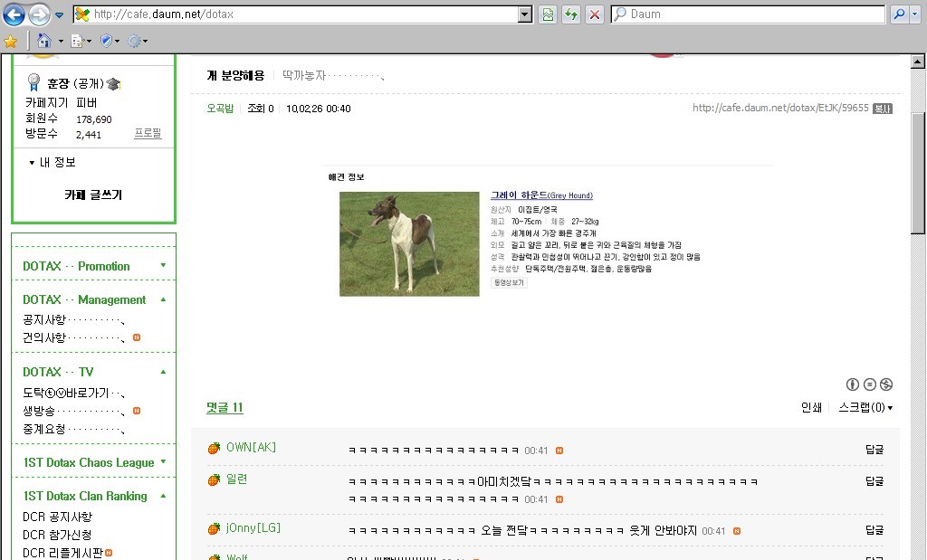Image resolution: width=927 pixels, height=560 pixels.
Task: Click 답글 on OWN[AK]'s comment
Action: tap(874, 450)
